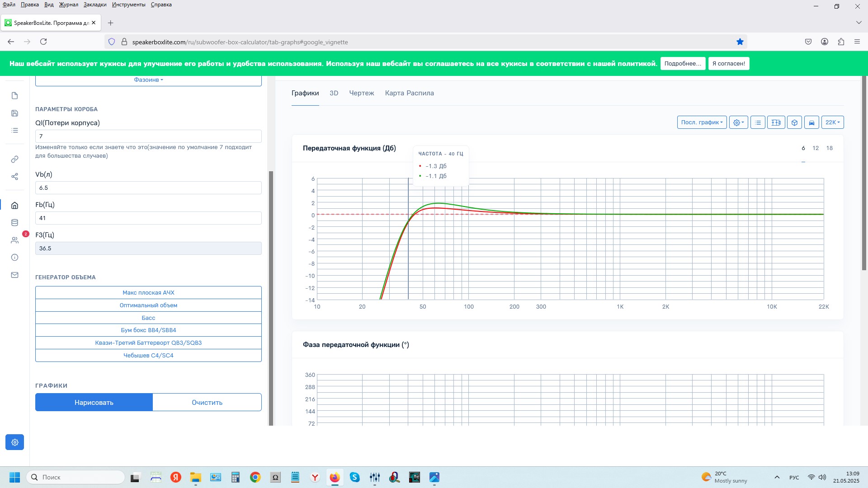Screen dimensions: 868x488
Task: Open Firefox account icon in toolbar
Action: tap(825, 42)
